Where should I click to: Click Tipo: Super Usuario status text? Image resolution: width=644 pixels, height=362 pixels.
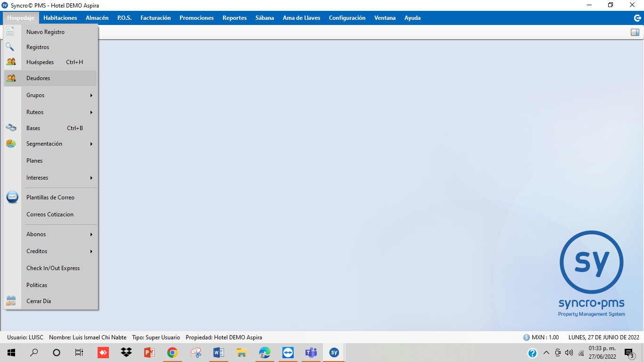156,337
